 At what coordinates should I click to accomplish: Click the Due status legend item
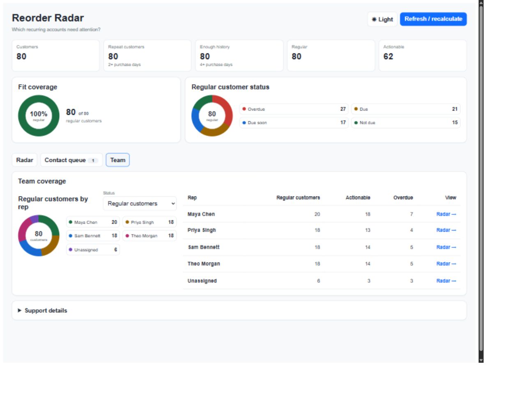tap(405, 109)
